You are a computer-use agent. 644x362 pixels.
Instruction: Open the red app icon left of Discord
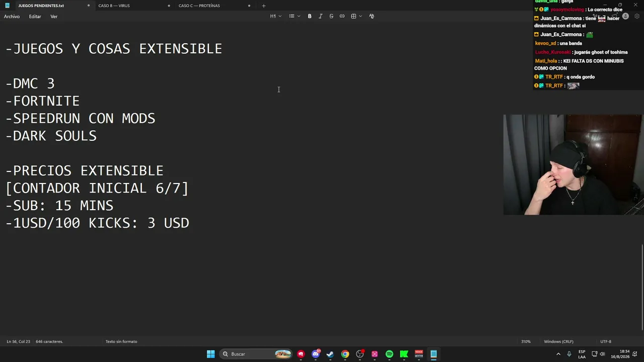tap(301, 354)
